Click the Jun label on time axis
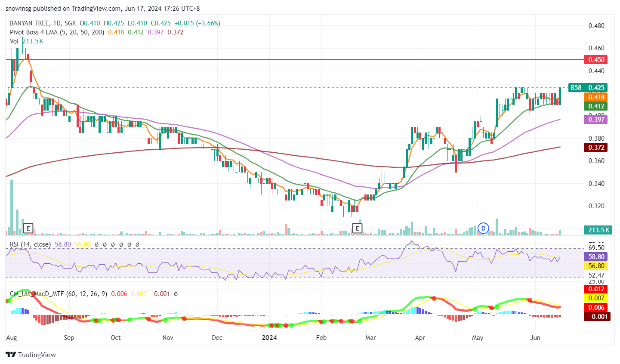 tap(535, 338)
